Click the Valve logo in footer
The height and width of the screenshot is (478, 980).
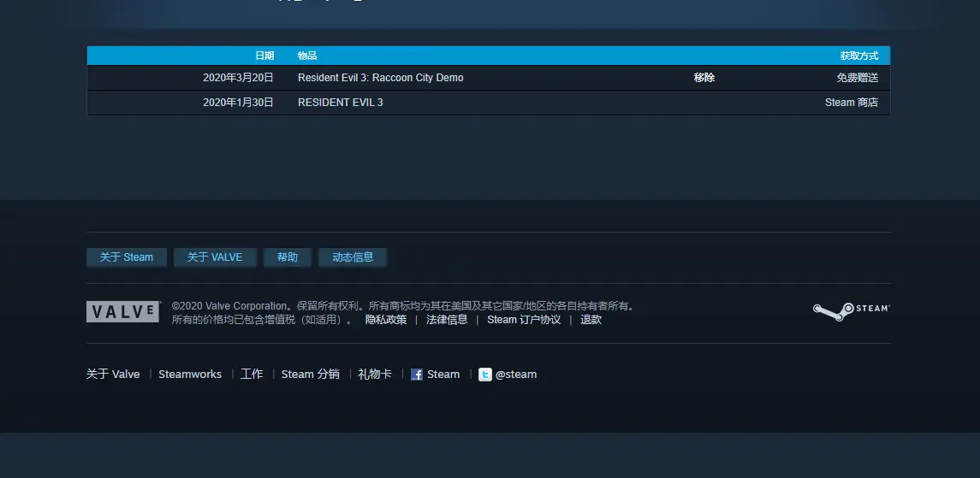point(123,312)
